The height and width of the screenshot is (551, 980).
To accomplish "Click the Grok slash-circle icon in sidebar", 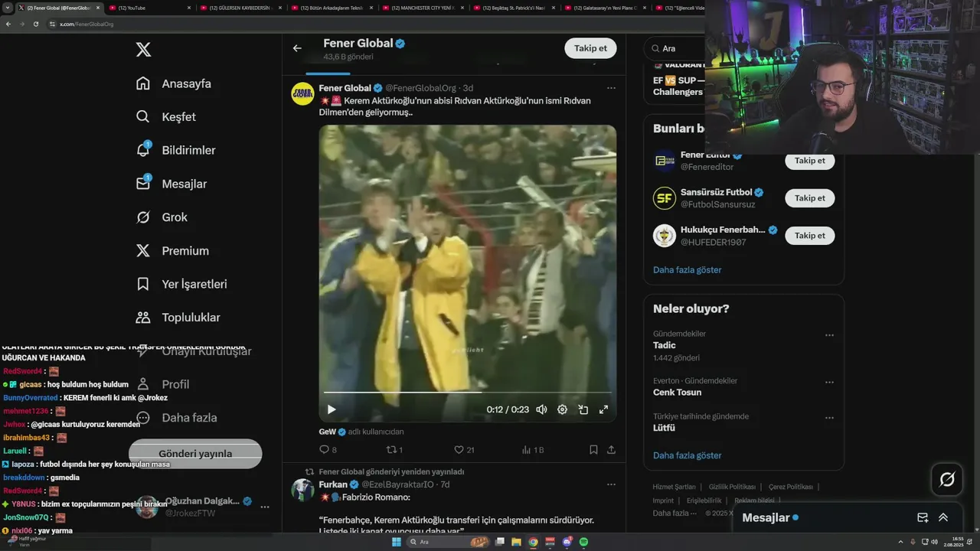I will click(143, 217).
